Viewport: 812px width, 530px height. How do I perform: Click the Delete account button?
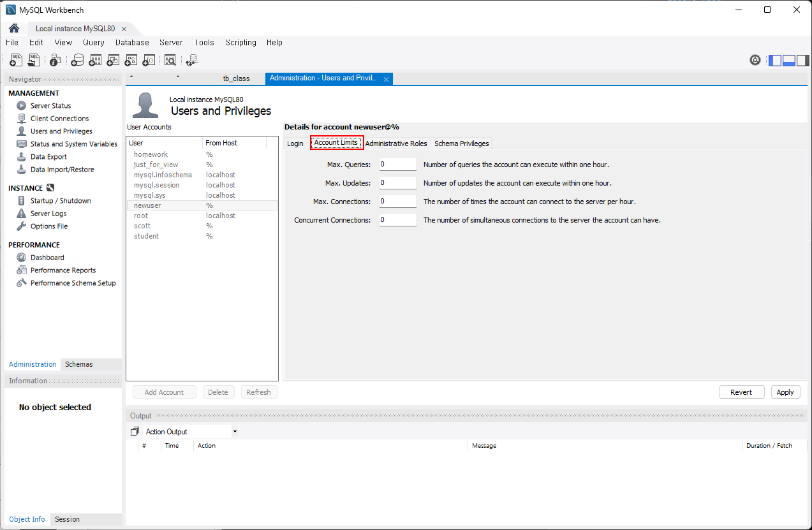(x=218, y=392)
